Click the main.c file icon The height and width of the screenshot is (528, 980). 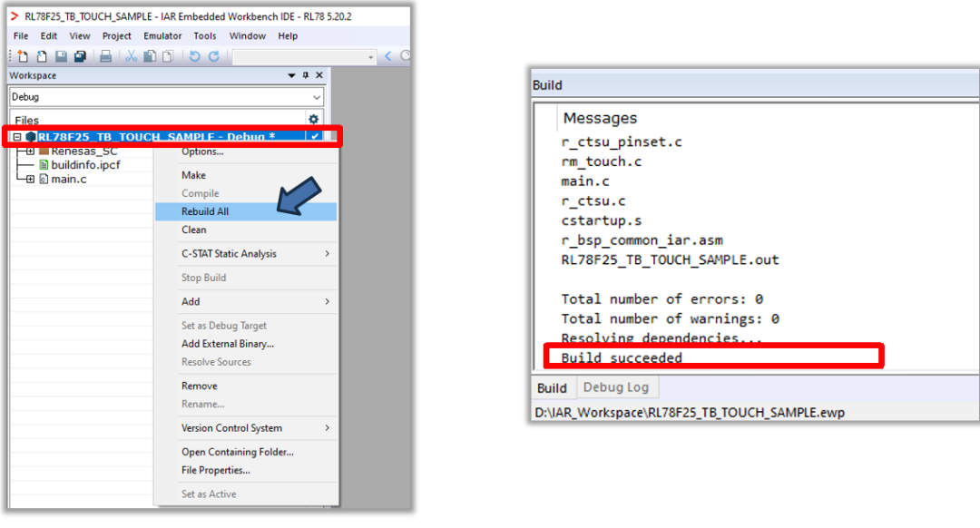(44, 179)
